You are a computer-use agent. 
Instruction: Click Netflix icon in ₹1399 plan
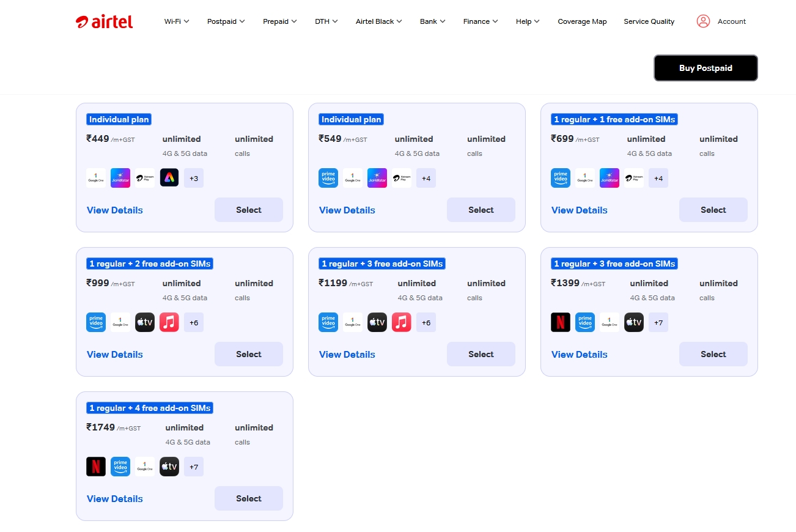click(561, 322)
